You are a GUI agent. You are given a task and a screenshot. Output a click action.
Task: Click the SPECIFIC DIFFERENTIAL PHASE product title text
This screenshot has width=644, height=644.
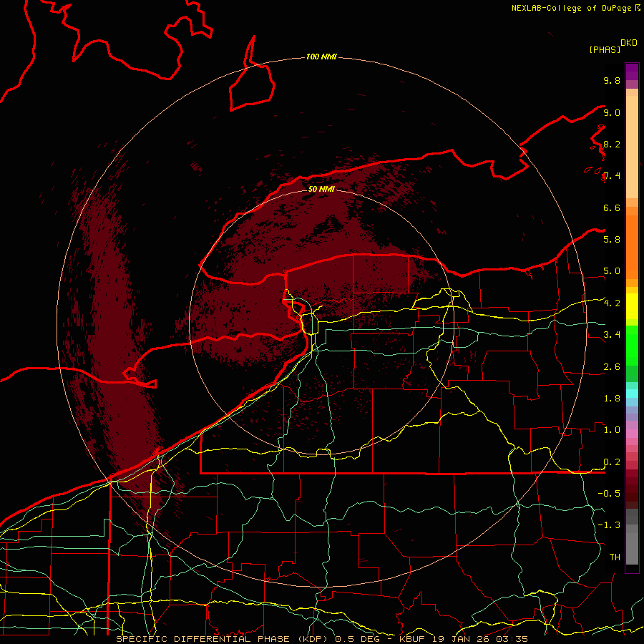(x=223, y=639)
